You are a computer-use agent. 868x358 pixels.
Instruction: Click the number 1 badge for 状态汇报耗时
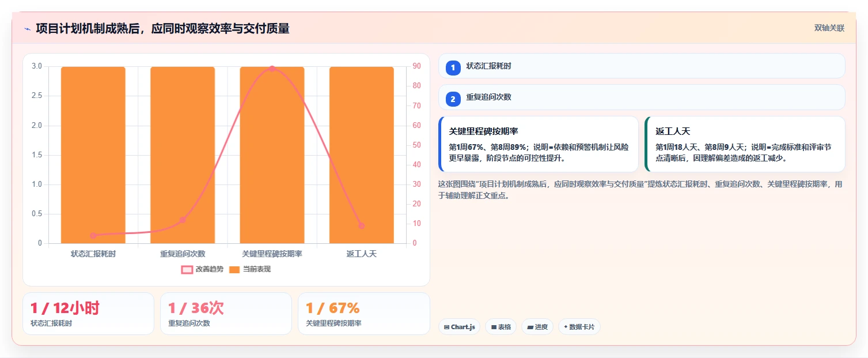(x=453, y=67)
